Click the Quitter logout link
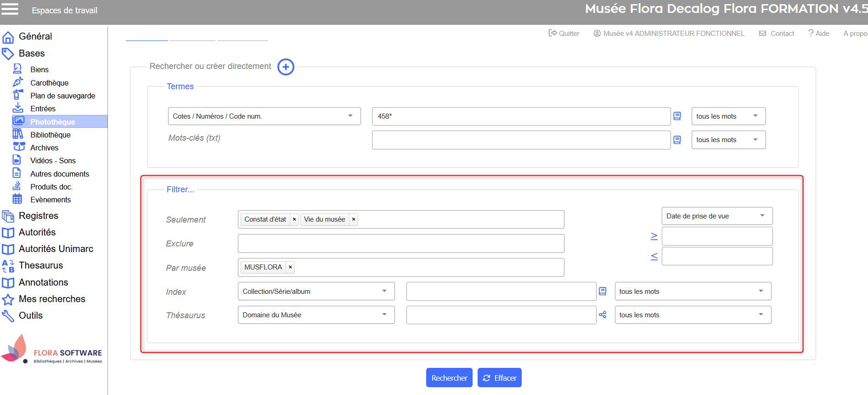The width and height of the screenshot is (868, 395). 564,34
